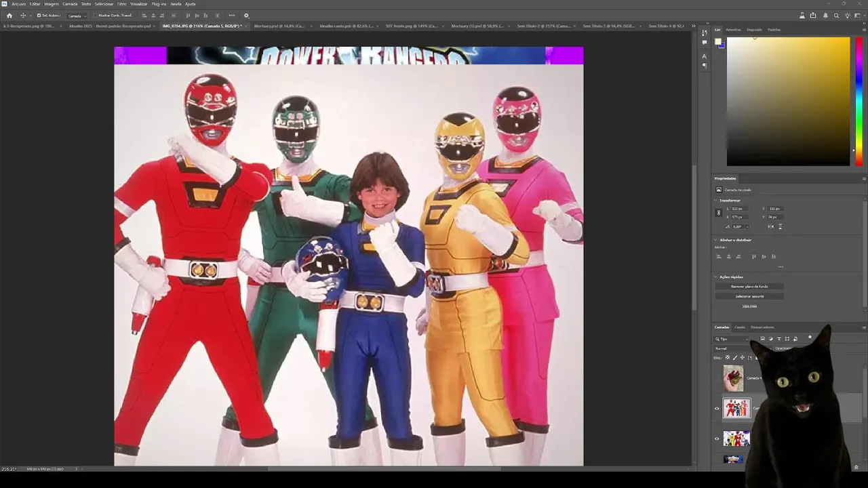Collapse the Alinhar e distribuir section
Image resolution: width=868 pixels, height=488 pixels.
(x=715, y=240)
